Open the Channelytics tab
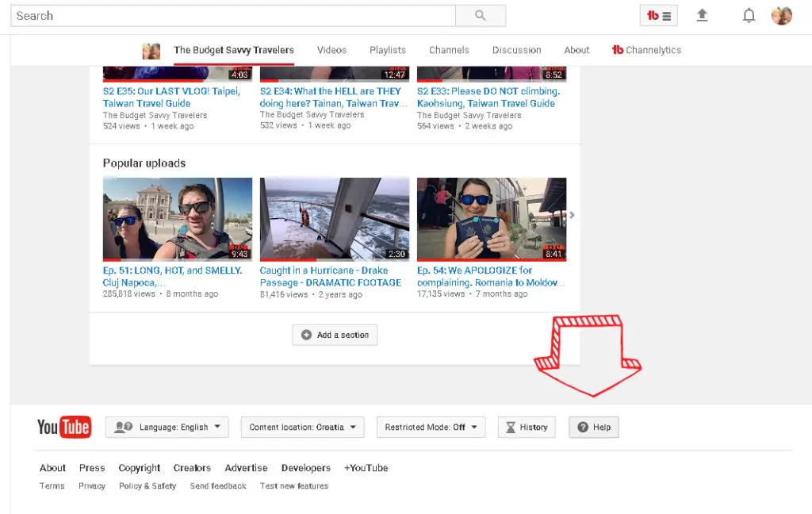812x514 pixels. (647, 50)
